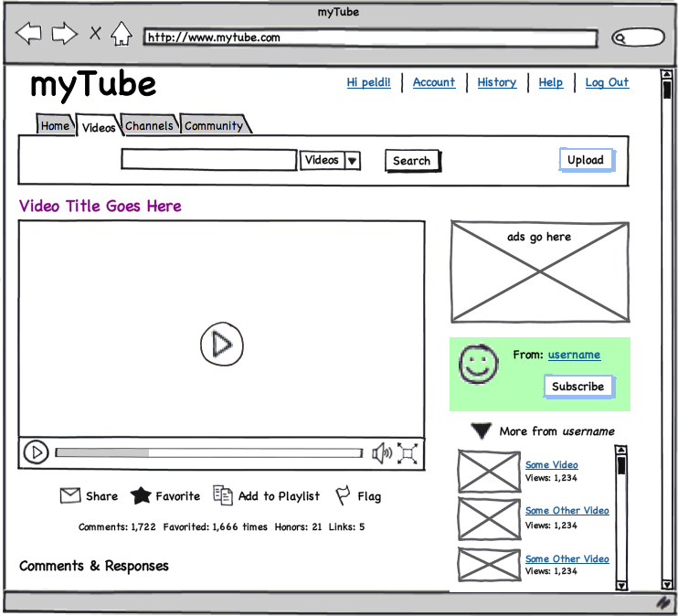
Task: Switch to the Home tab
Action: point(55,125)
